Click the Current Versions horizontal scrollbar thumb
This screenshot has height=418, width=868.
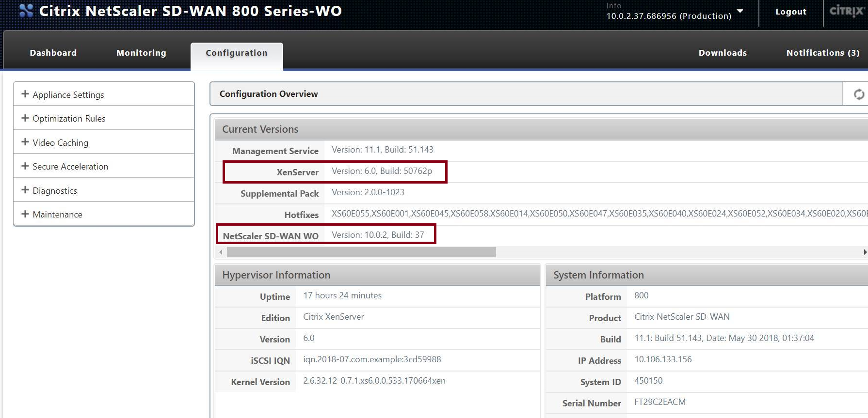click(x=361, y=252)
